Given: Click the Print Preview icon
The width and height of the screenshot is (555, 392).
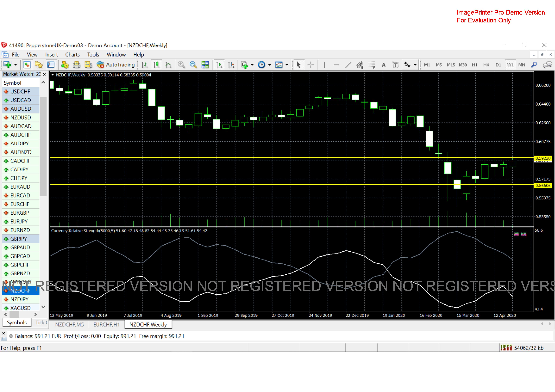Looking at the screenshot, I should (x=88, y=65).
